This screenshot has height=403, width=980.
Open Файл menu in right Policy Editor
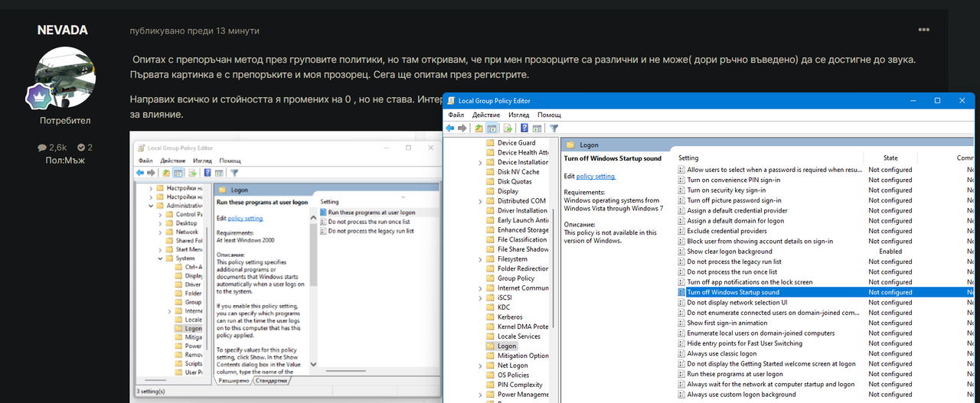pyautogui.click(x=456, y=115)
